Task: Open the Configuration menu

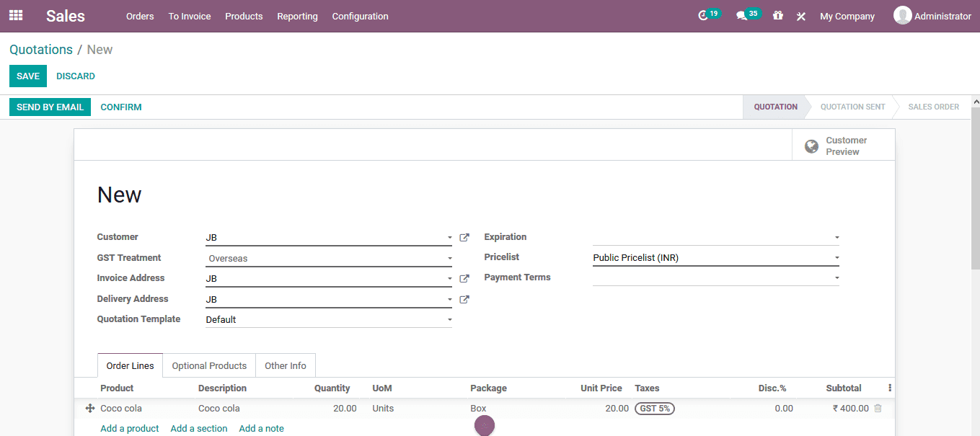Action: click(x=360, y=16)
